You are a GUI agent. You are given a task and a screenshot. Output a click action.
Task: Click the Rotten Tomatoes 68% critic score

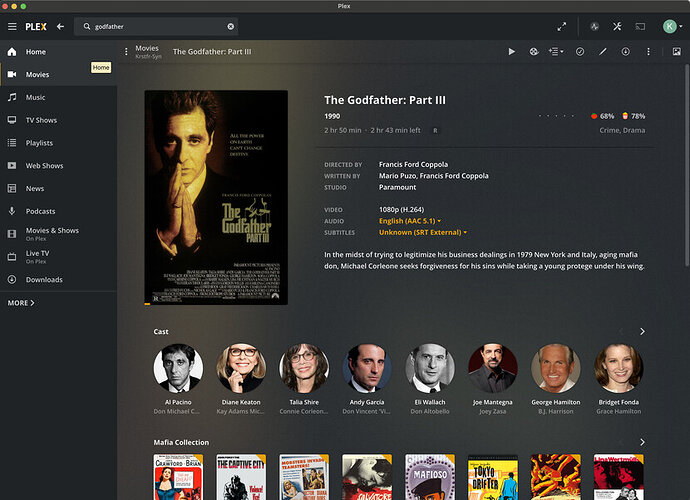pyautogui.click(x=602, y=116)
